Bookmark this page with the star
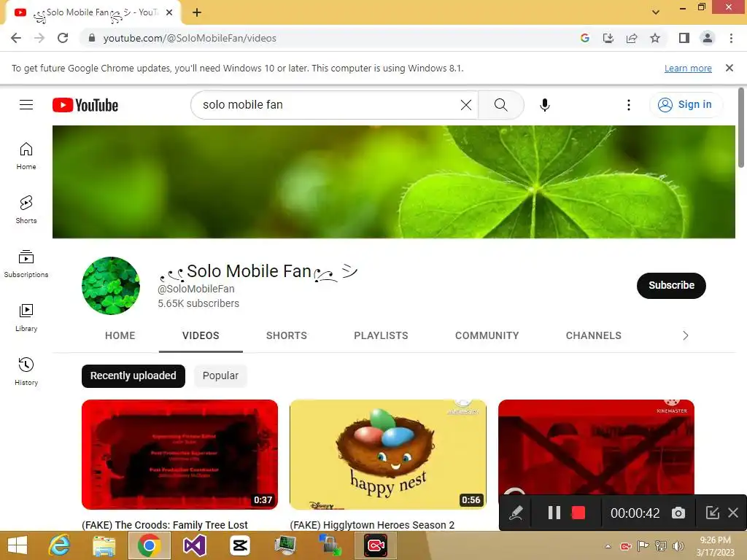 pyautogui.click(x=655, y=38)
